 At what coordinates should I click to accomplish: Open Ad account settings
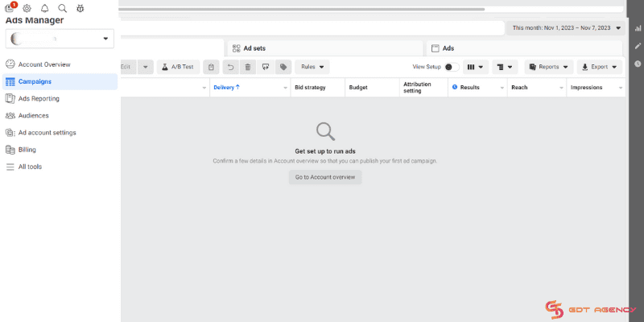pos(60,133)
